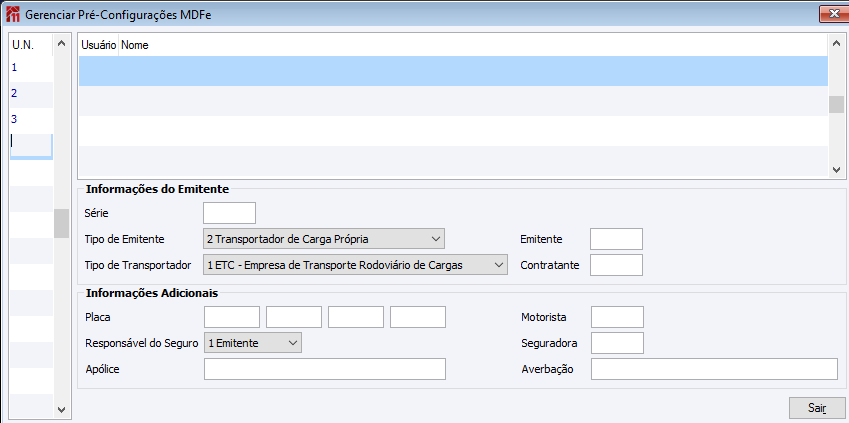Select U.N. row 3
Screen dimensions: 849x423
(30, 119)
